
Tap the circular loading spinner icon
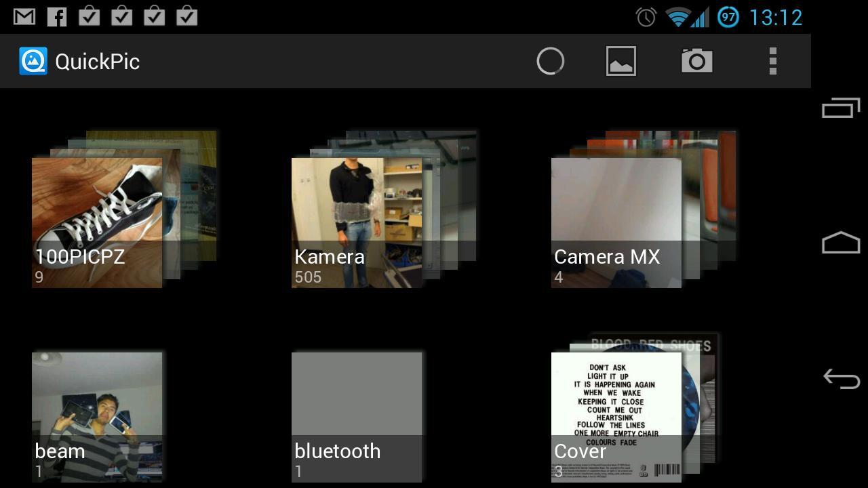pyautogui.click(x=550, y=61)
